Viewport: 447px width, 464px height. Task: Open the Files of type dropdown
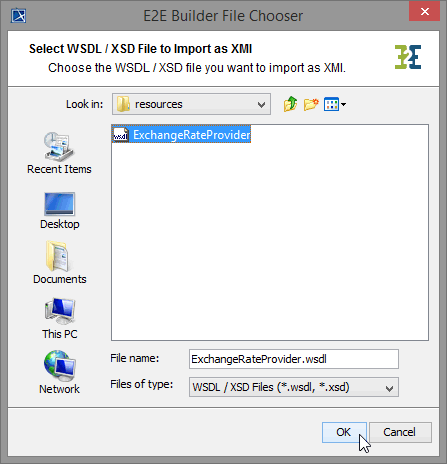294,387
